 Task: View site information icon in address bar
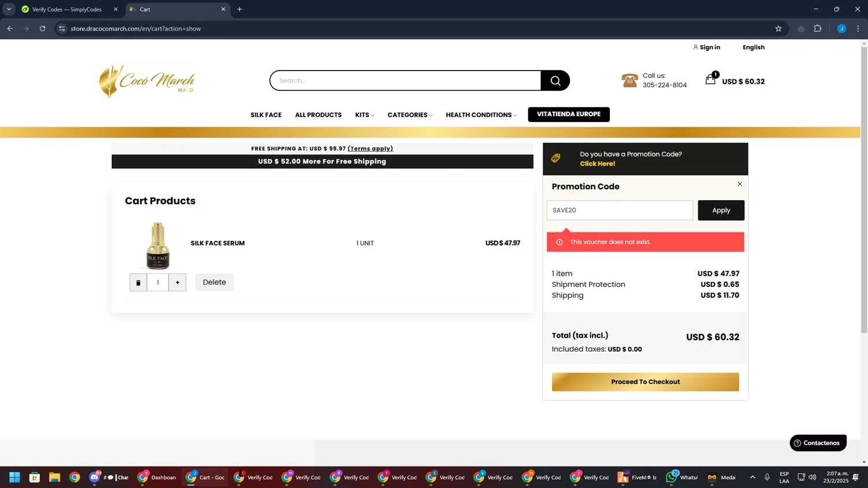point(62,28)
